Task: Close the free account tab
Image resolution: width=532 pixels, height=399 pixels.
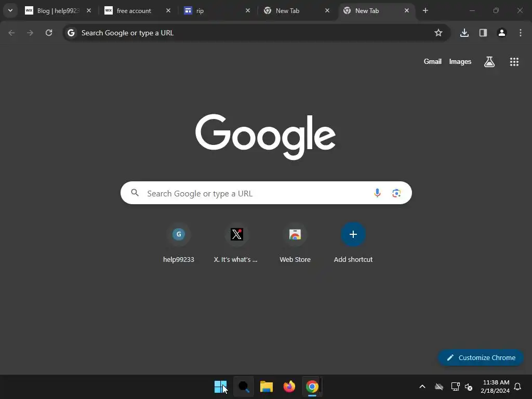Action: click(x=168, y=10)
